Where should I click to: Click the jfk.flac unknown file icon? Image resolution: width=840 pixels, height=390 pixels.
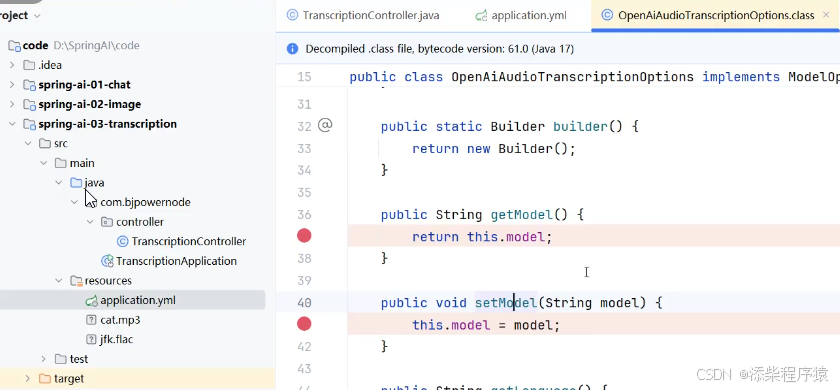point(92,340)
